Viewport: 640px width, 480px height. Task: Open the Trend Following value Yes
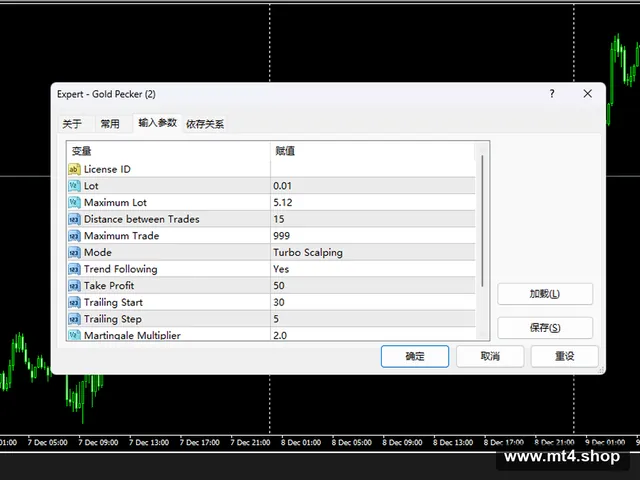click(373, 269)
